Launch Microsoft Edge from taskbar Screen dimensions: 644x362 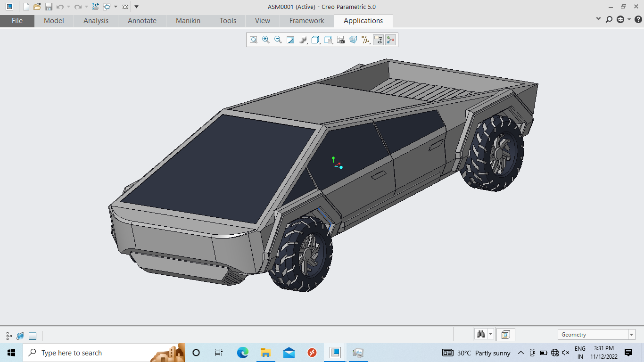(242, 353)
